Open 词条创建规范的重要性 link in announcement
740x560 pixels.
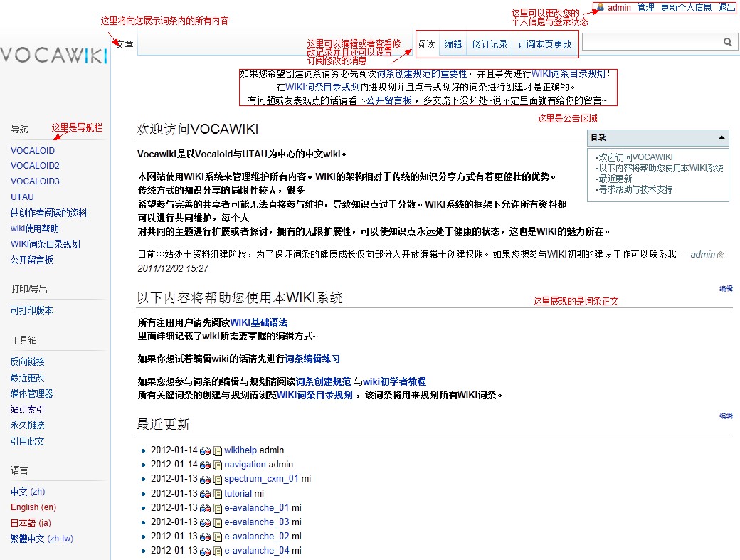421,73
